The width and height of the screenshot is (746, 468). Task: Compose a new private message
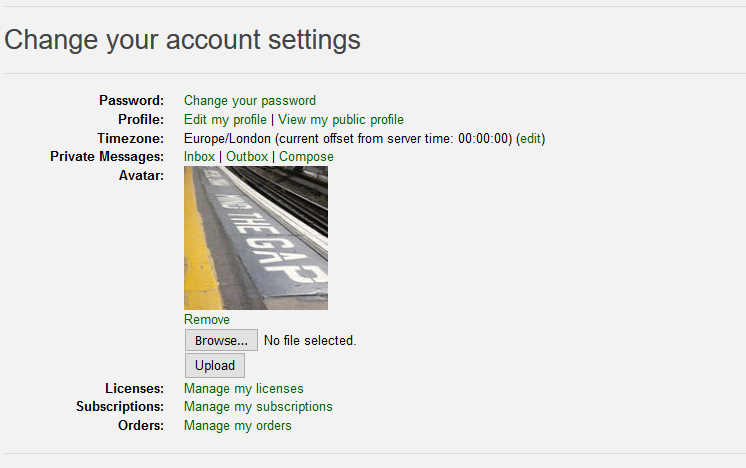click(306, 157)
